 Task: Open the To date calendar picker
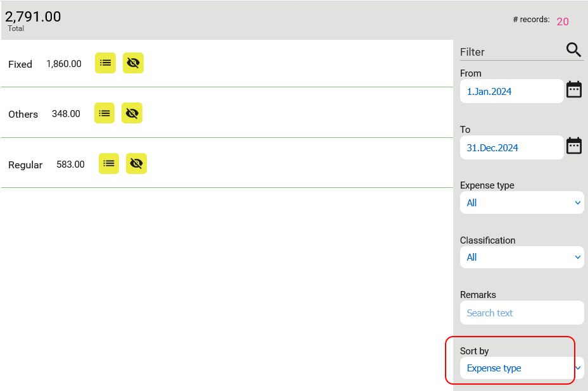point(573,146)
